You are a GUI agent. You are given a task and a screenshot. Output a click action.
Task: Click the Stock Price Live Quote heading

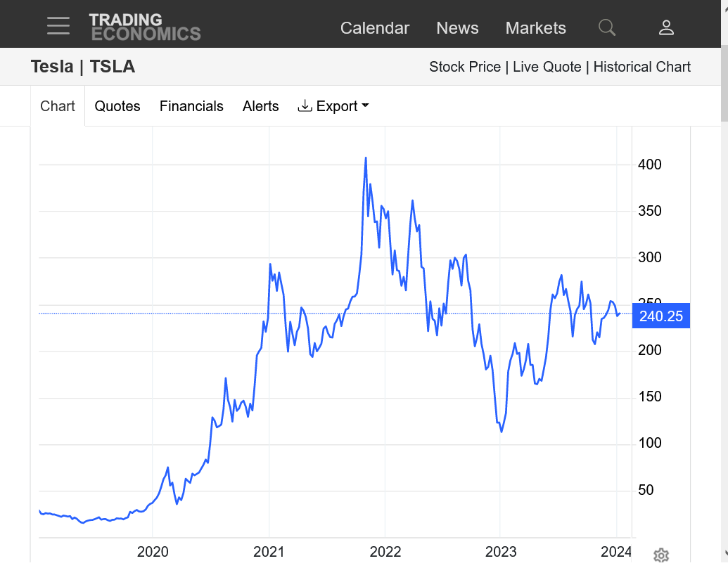click(560, 67)
